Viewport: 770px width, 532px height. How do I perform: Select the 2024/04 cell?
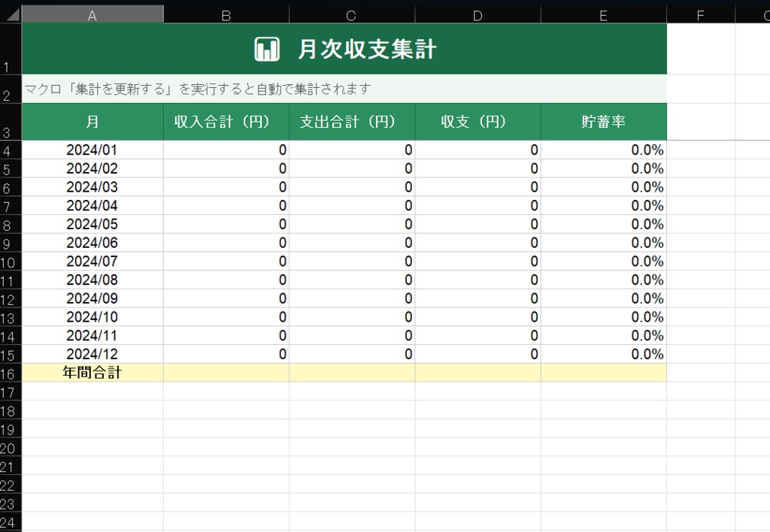[92, 206]
